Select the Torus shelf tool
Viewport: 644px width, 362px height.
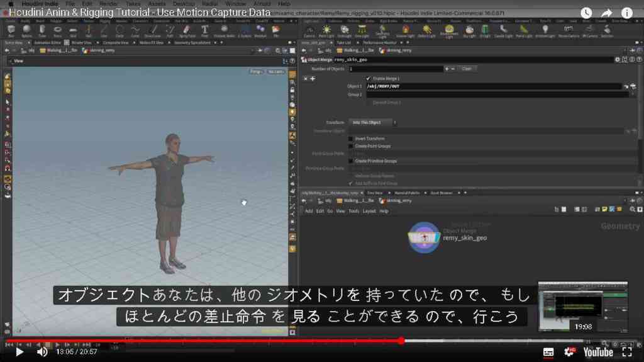(x=57, y=31)
